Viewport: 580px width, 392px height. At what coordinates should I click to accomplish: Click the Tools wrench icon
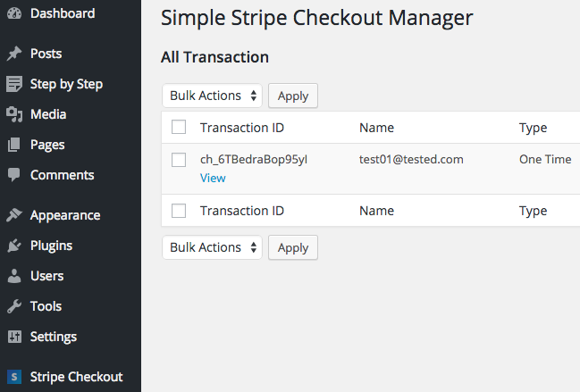coord(14,306)
